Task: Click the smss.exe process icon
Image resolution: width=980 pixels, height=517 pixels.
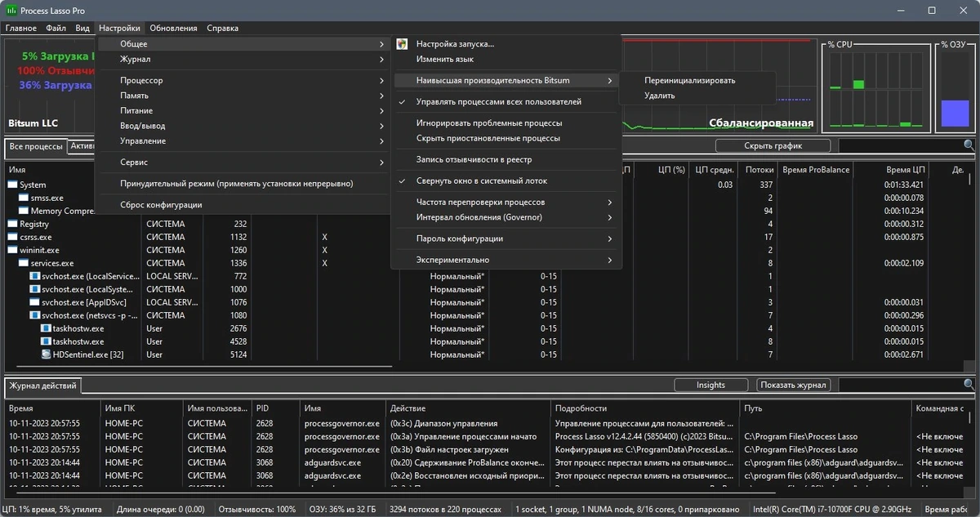Action: [x=24, y=198]
